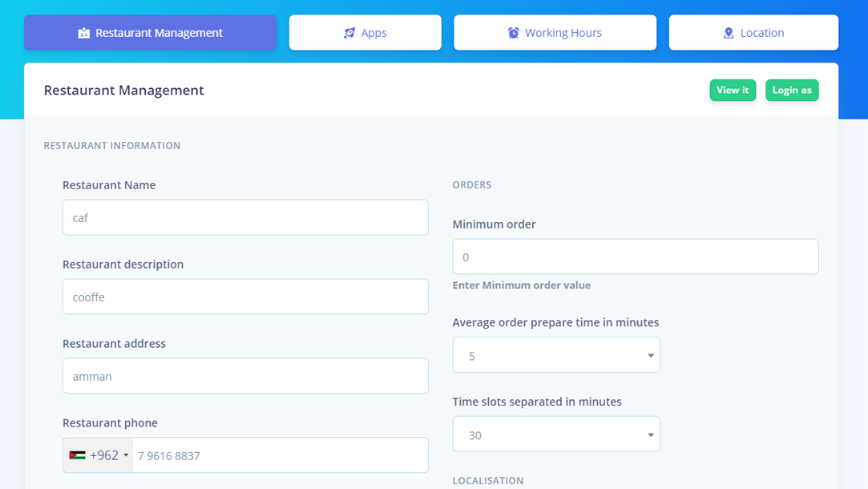Open the +962 country code selector arrow
Screen dimensions: 868x489
(x=126, y=455)
